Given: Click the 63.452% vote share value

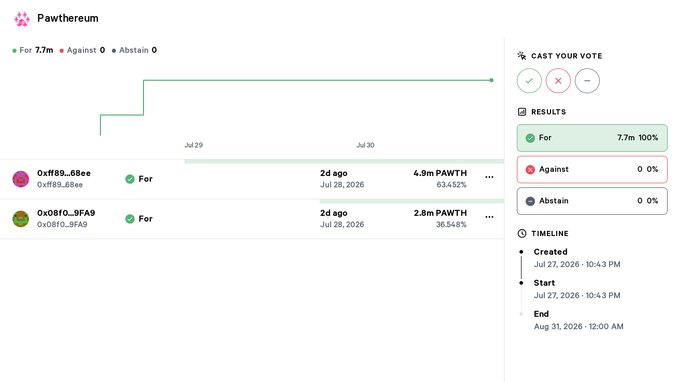Looking at the screenshot, I should coord(451,185).
